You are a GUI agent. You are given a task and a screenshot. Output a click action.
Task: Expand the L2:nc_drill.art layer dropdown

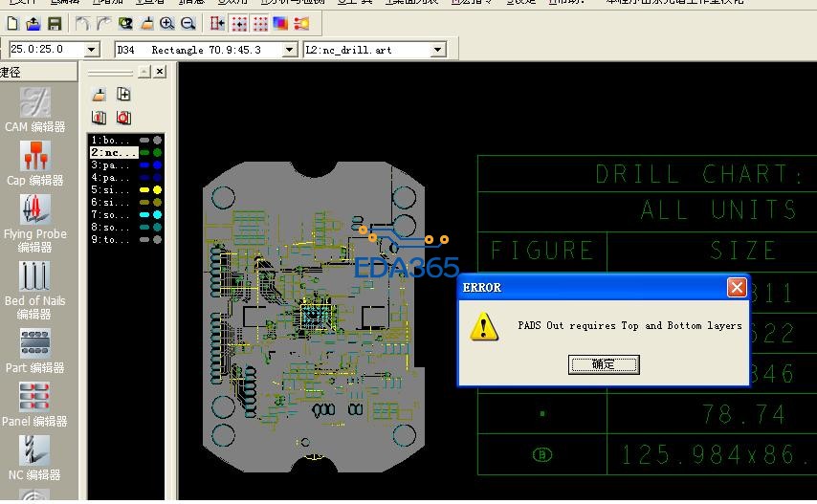pos(438,50)
